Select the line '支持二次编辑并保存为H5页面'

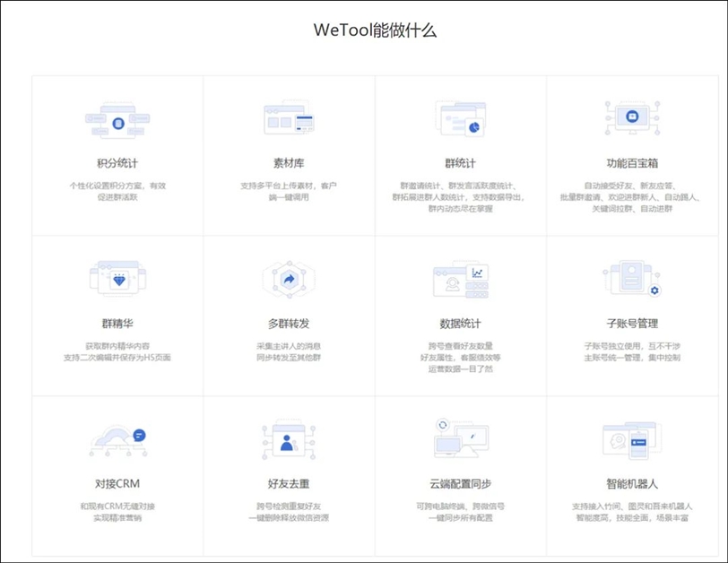click(117, 358)
